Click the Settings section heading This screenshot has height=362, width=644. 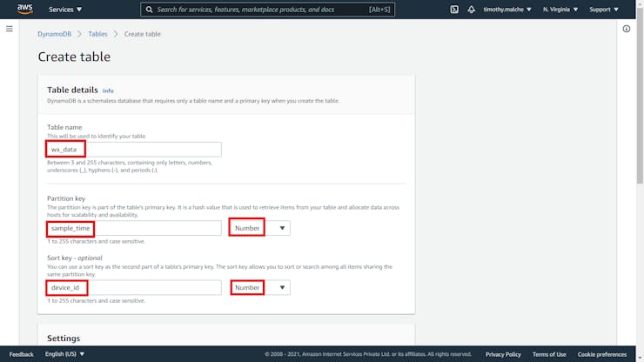pyautogui.click(x=64, y=339)
